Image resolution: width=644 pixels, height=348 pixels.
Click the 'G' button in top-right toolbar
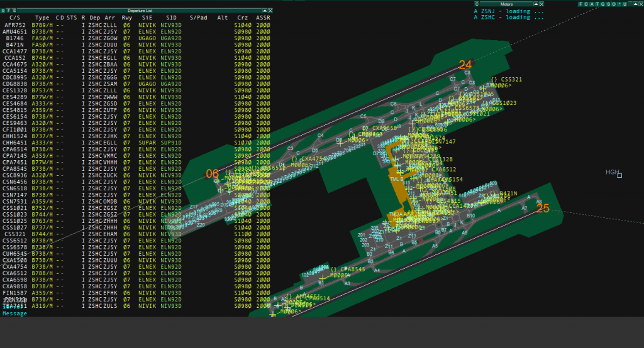(x=602, y=4)
